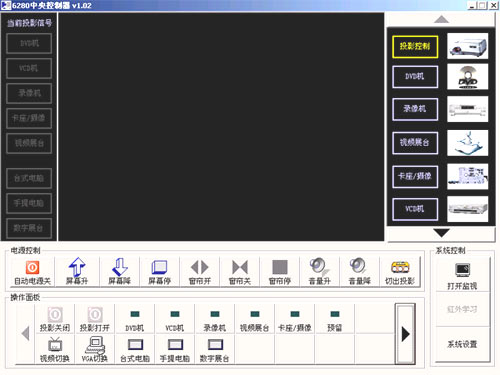Click the DVD logo thumbnail

(467, 77)
